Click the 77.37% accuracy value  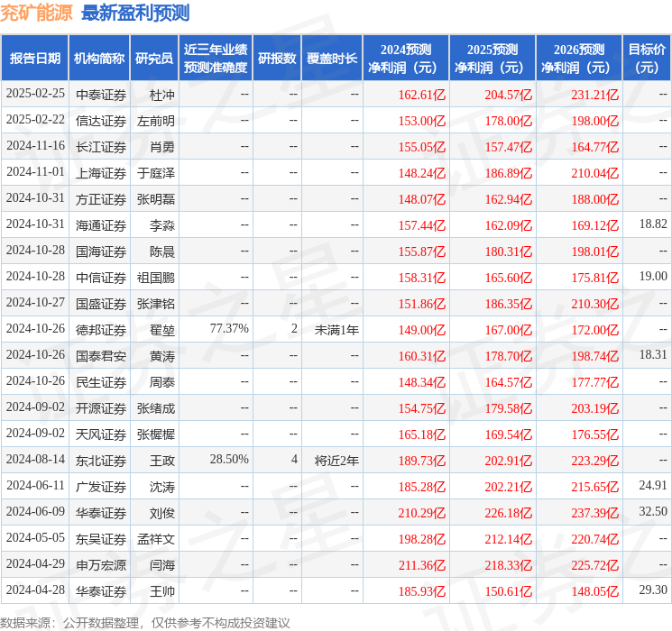[229, 328]
